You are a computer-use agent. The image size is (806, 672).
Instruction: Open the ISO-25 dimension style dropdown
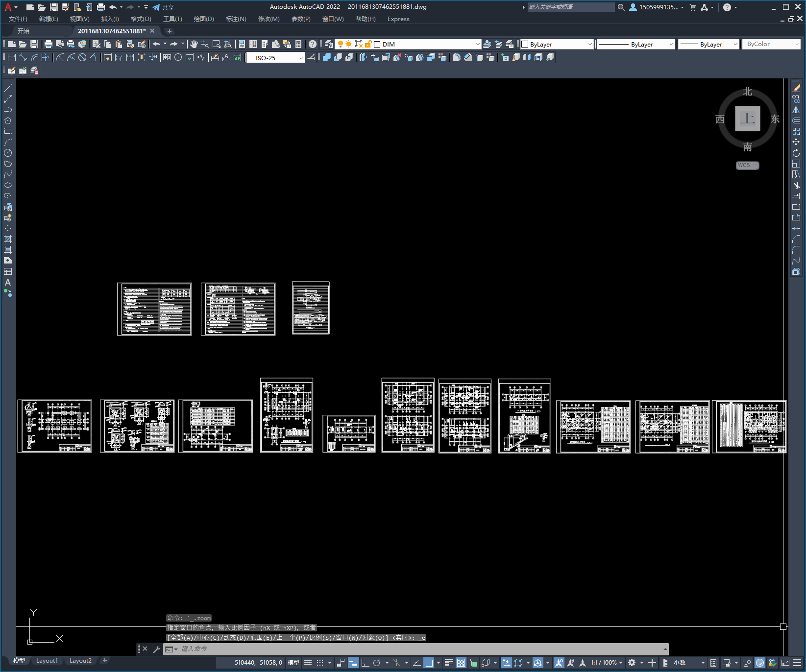coord(301,58)
